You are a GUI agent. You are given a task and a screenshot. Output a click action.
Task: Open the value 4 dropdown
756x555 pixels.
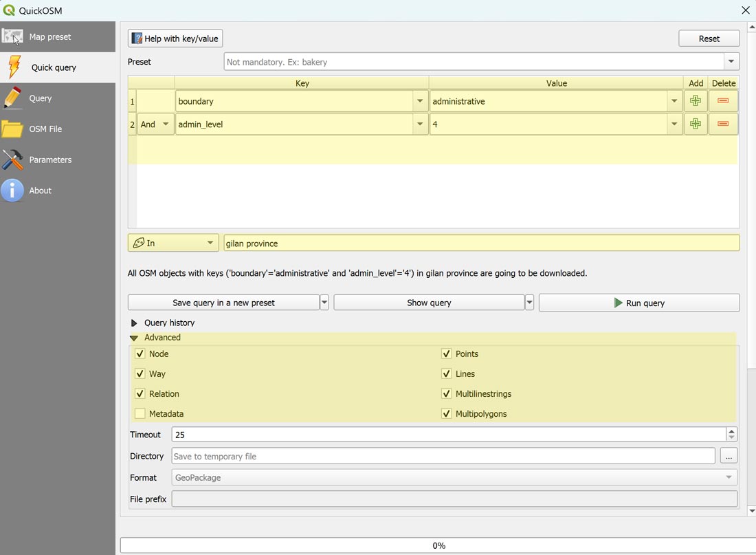[x=674, y=124]
